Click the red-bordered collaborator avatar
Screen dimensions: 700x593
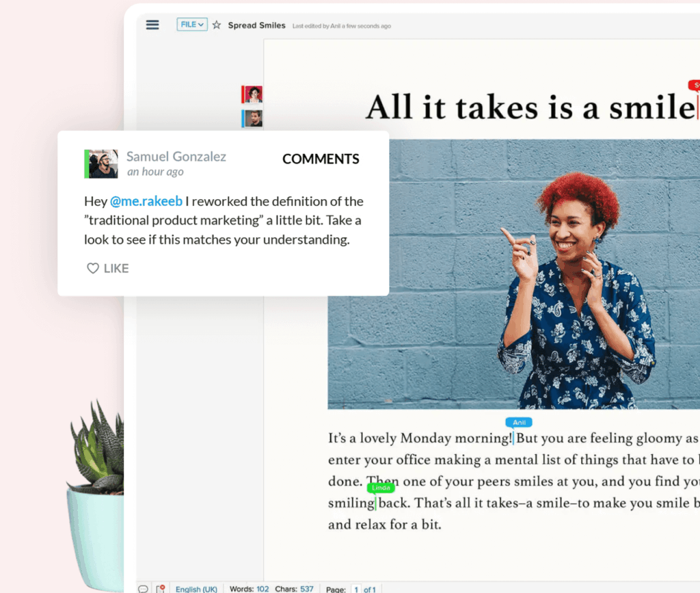point(254,94)
